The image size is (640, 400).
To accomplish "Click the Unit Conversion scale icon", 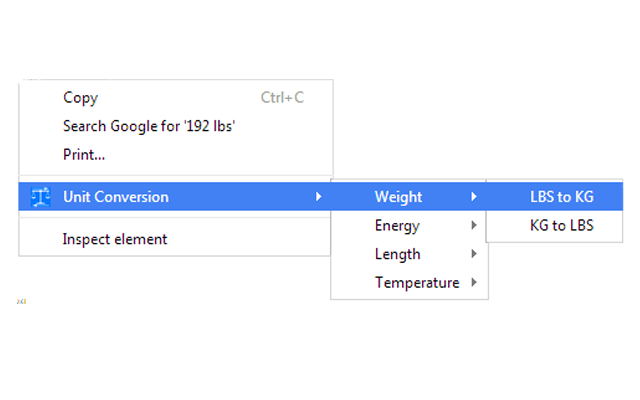I will point(41,197).
